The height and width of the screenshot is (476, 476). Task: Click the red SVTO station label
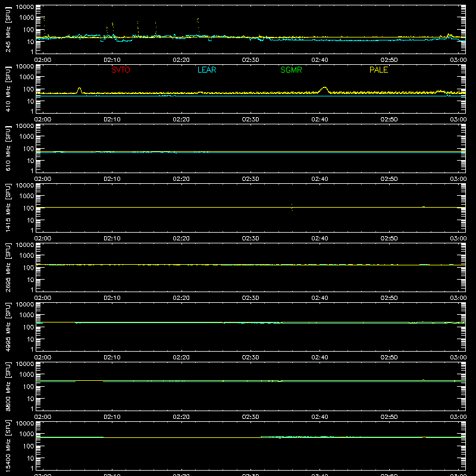coord(121,70)
